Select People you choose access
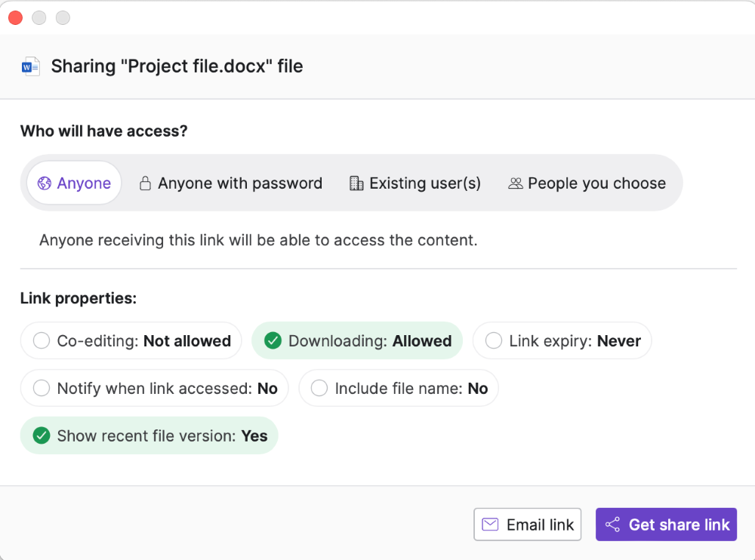The image size is (755, 560). coord(587,183)
